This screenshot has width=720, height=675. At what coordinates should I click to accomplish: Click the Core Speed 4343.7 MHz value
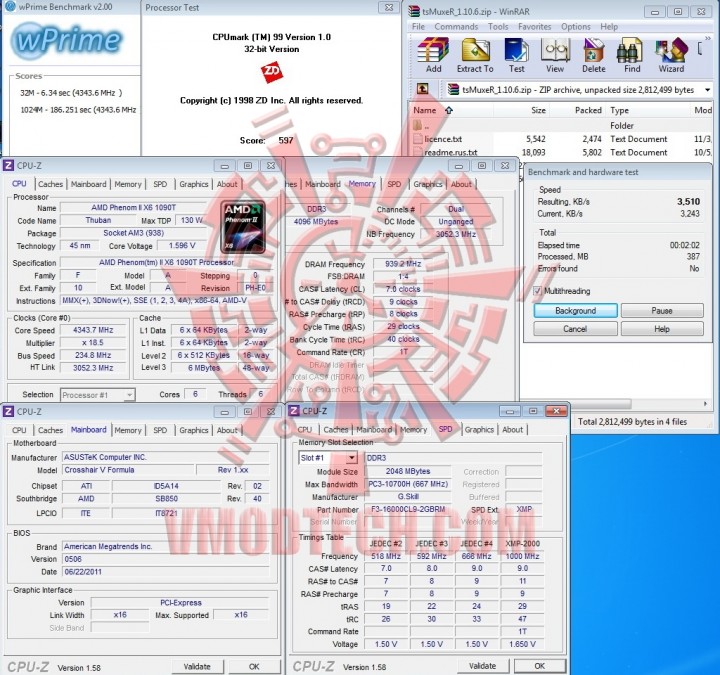(93, 330)
